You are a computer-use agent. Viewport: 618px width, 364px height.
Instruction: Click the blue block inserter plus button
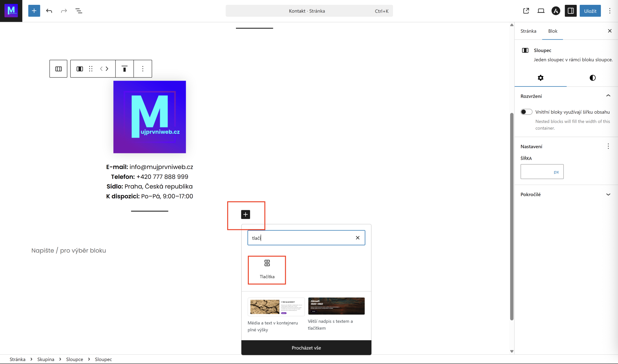click(34, 11)
